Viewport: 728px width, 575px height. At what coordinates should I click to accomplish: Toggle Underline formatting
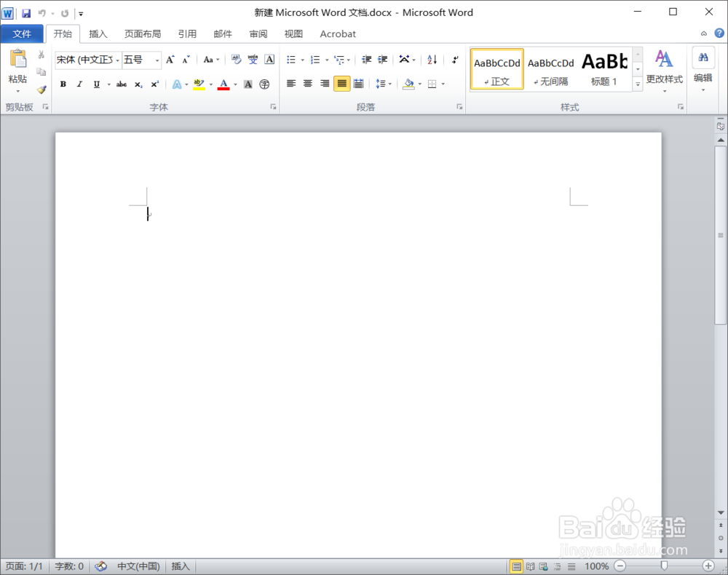pyautogui.click(x=97, y=84)
